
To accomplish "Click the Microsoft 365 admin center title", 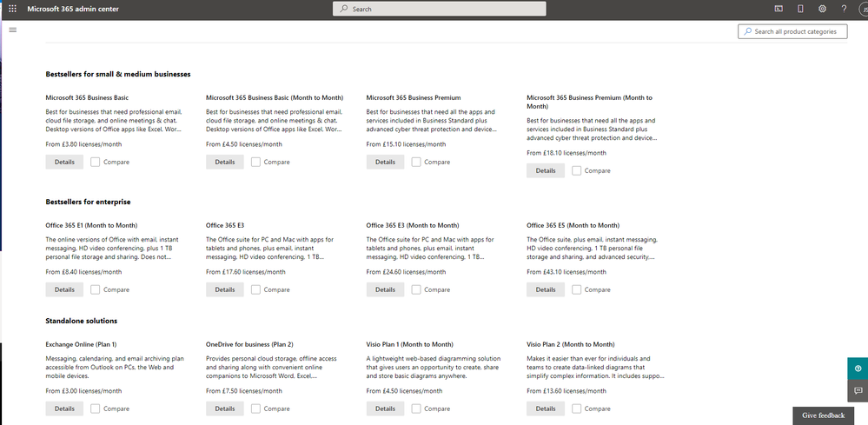I will pos(73,9).
